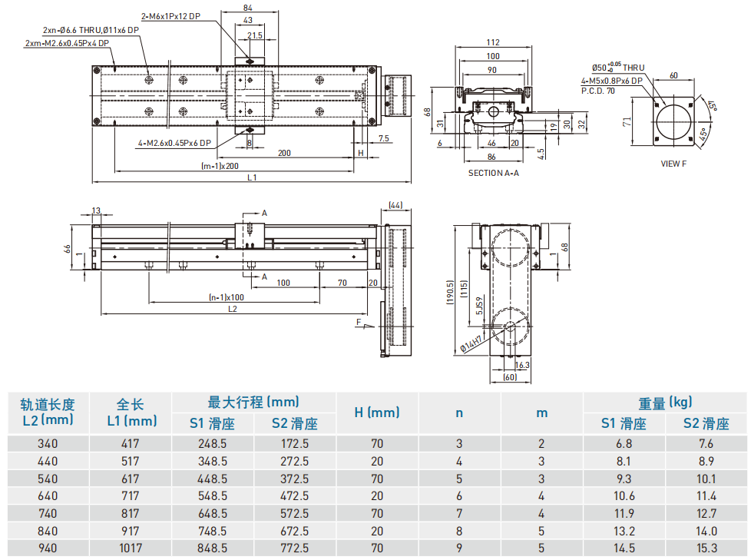Click the SECTION A-A label
The image size is (751, 560).
click(x=493, y=173)
